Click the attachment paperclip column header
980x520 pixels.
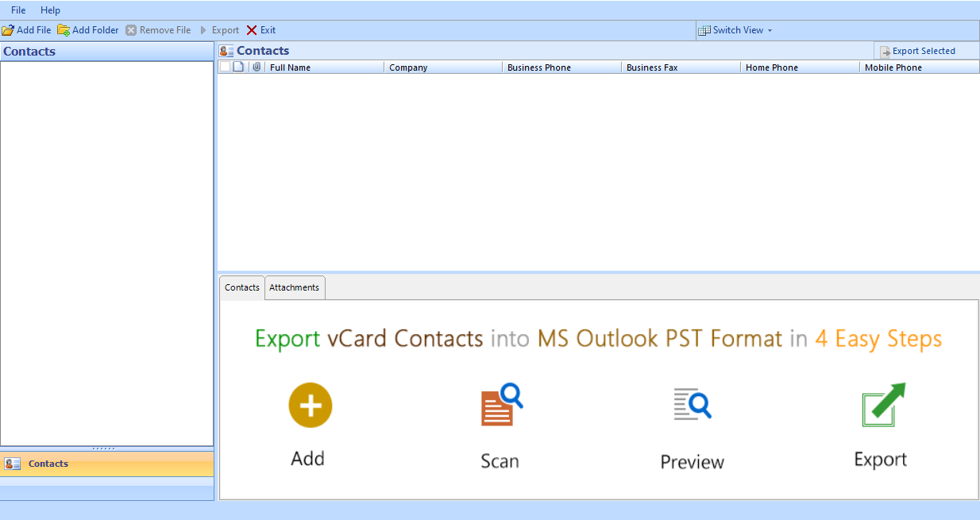(x=257, y=67)
